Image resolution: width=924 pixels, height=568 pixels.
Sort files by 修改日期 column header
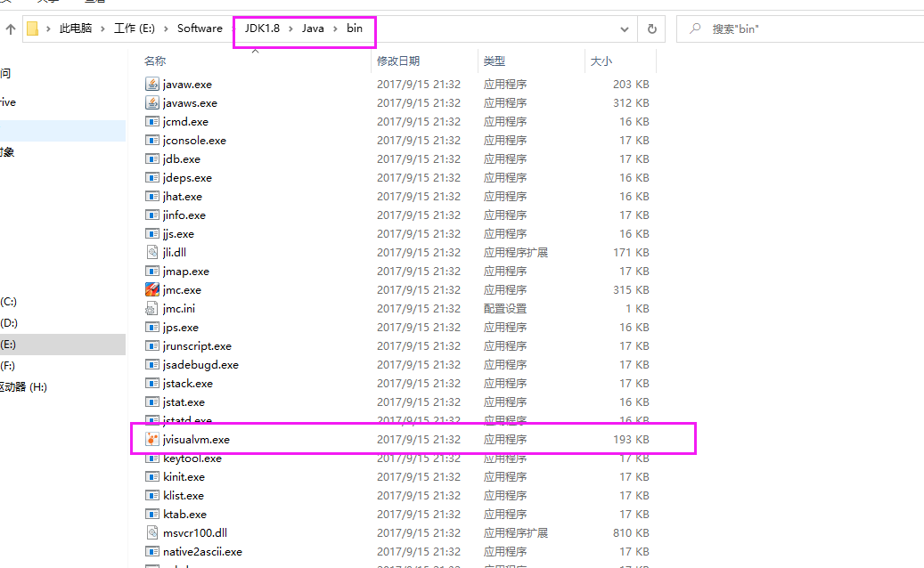coord(398,61)
